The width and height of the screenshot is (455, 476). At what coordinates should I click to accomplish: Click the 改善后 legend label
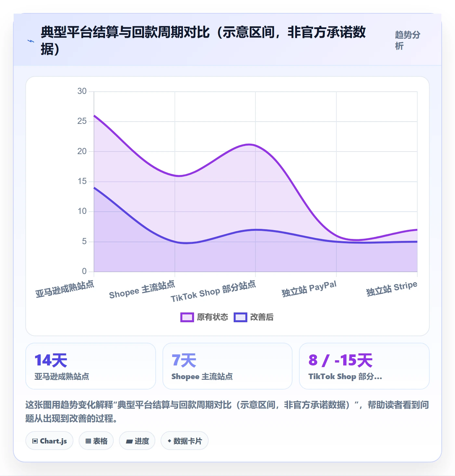pyautogui.click(x=262, y=317)
